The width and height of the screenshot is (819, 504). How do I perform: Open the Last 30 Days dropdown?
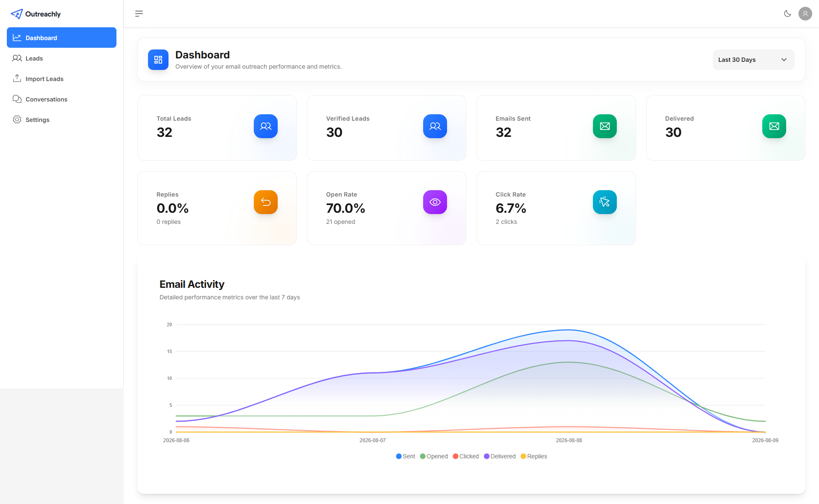tap(753, 60)
